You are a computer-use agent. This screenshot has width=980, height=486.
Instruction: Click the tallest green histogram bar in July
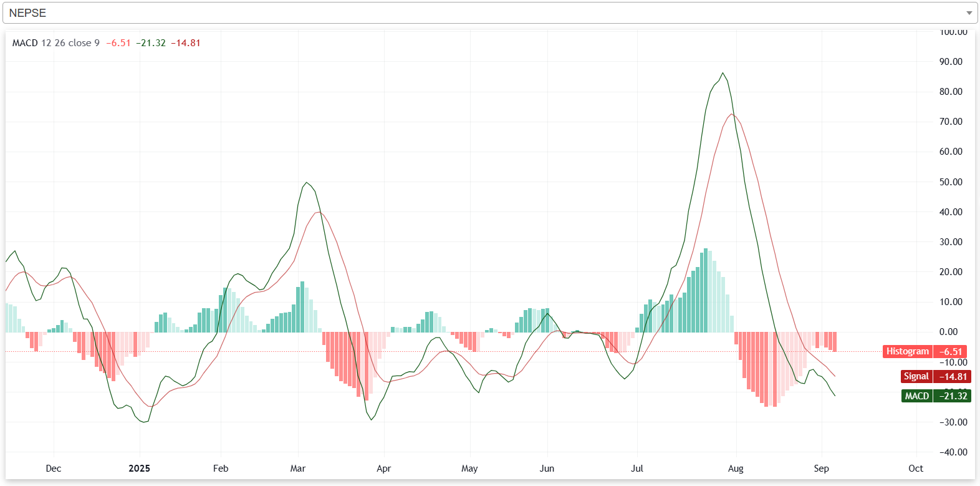tap(706, 290)
